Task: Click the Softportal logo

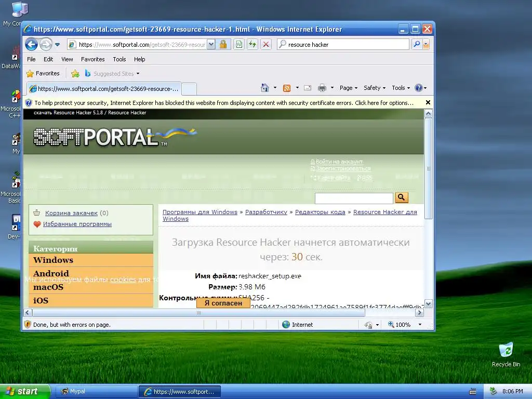Action: 115,137
